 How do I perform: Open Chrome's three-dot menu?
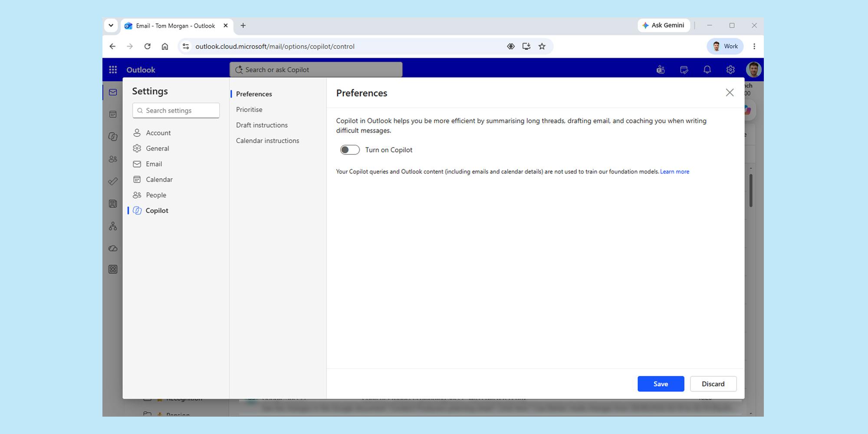(754, 46)
